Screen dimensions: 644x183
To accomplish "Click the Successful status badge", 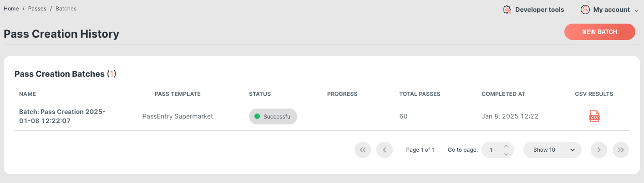I will pyautogui.click(x=273, y=116).
